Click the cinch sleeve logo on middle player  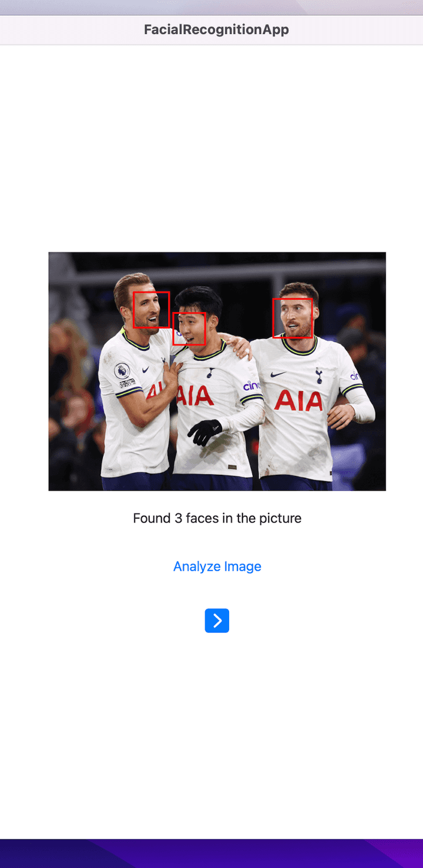click(x=251, y=386)
